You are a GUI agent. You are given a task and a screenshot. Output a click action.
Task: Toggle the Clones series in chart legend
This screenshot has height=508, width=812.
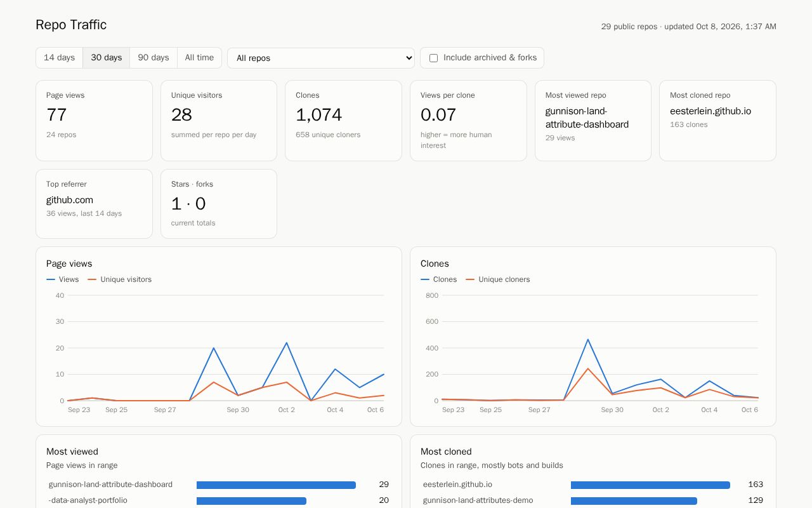[439, 279]
